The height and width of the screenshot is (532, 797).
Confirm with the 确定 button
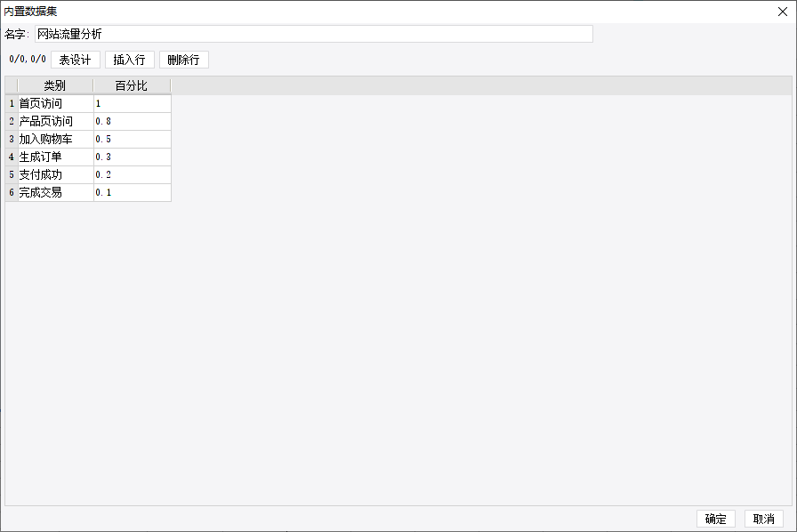(716, 519)
